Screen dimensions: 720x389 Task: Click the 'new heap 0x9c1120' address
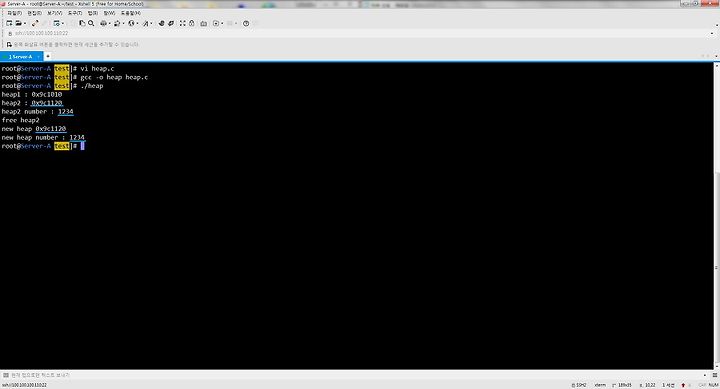pos(51,129)
